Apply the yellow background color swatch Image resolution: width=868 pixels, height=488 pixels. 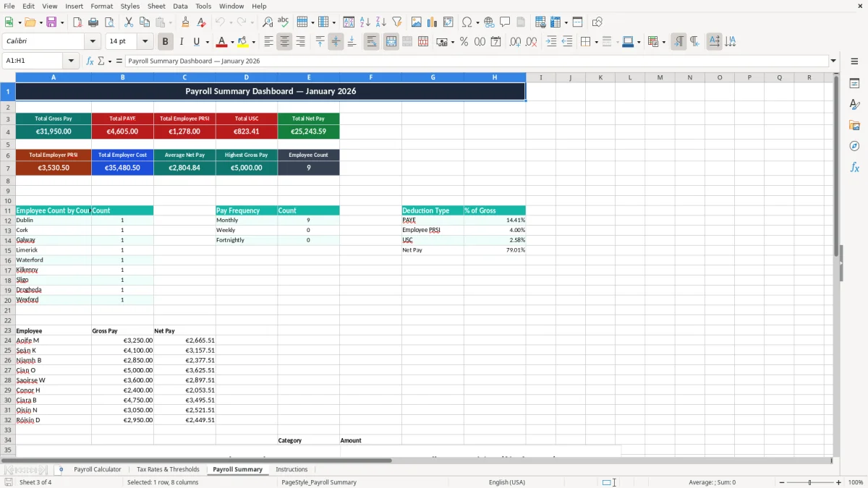[x=243, y=42]
